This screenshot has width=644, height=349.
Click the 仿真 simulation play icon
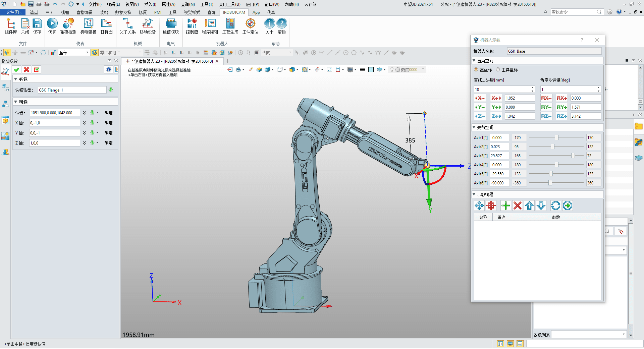52,26
